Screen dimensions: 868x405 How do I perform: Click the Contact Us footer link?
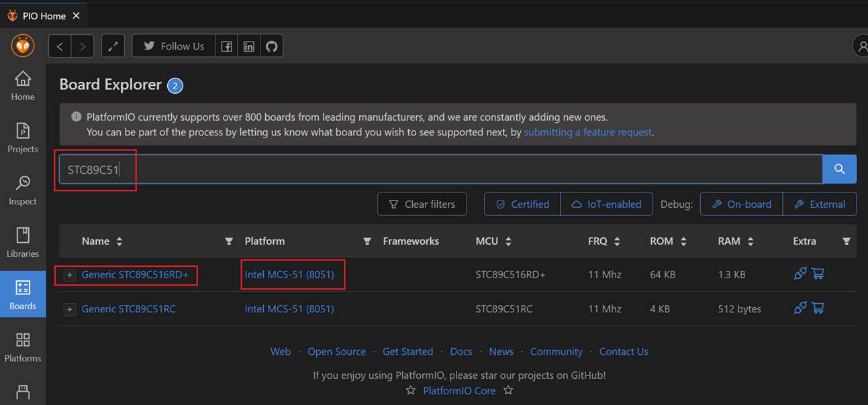pyautogui.click(x=624, y=351)
